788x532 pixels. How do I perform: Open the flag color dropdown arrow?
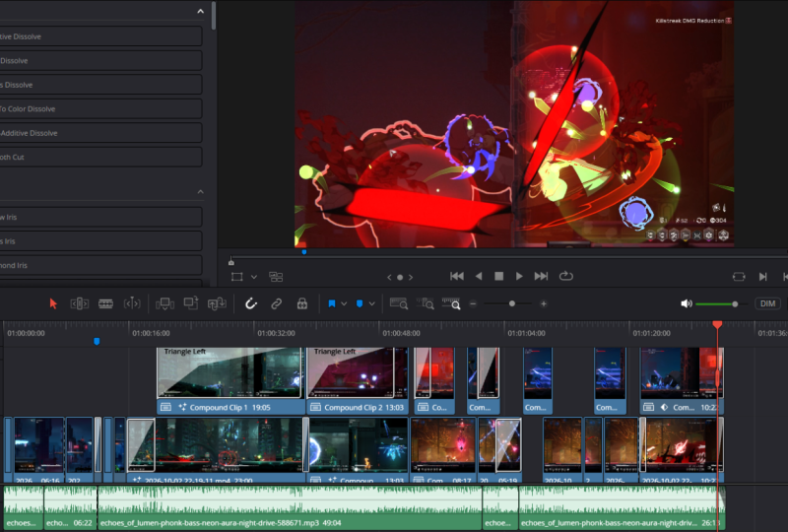[x=344, y=303]
